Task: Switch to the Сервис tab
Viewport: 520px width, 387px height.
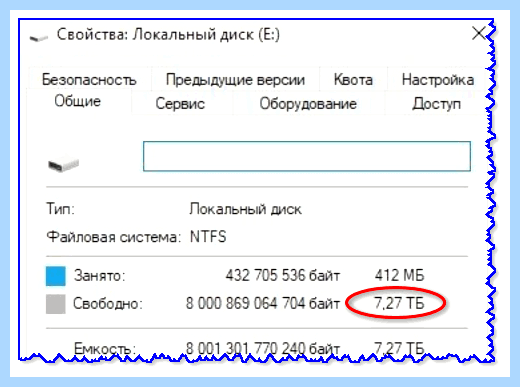Action: point(180,104)
